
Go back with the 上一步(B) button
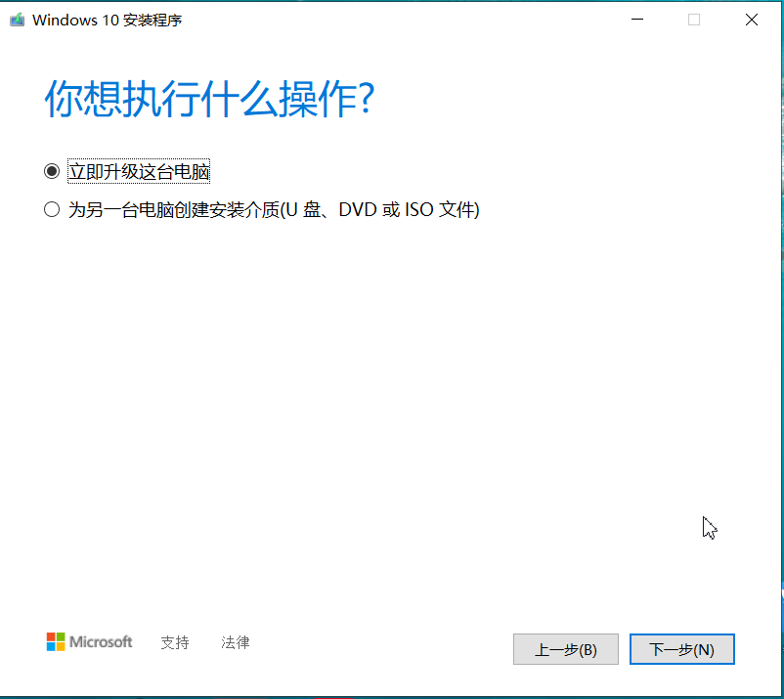point(565,649)
